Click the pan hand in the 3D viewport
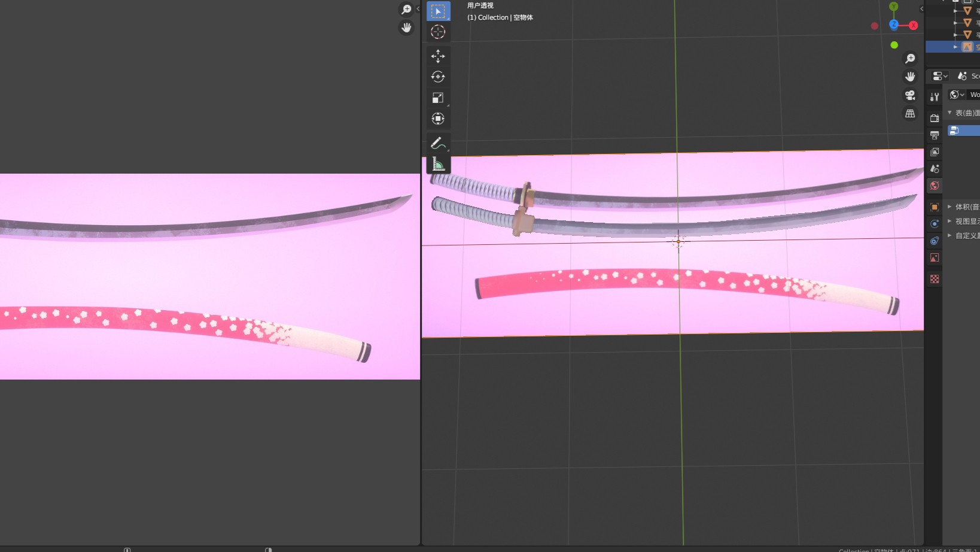 click(x=910, y=77)
